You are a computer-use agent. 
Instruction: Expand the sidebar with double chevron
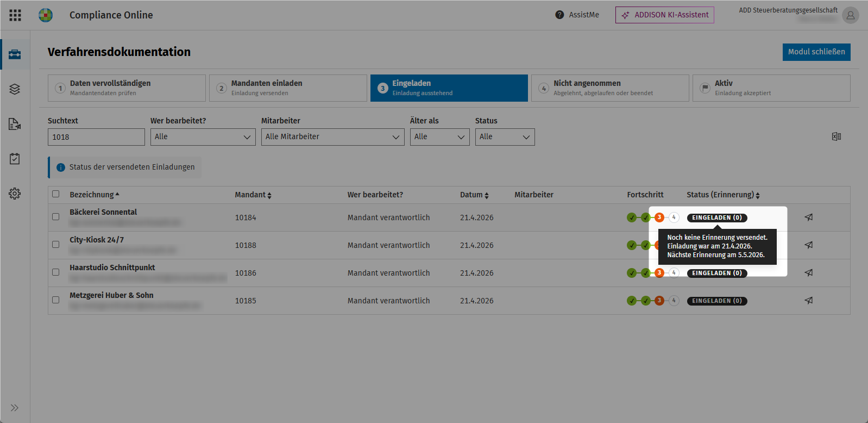pos(15,408)
